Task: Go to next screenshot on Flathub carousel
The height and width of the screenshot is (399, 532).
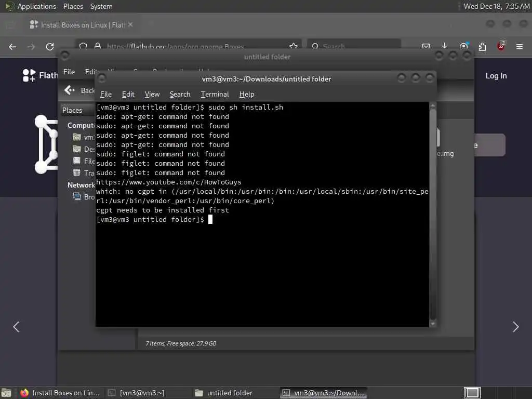Action: click(x=516, y=327)
